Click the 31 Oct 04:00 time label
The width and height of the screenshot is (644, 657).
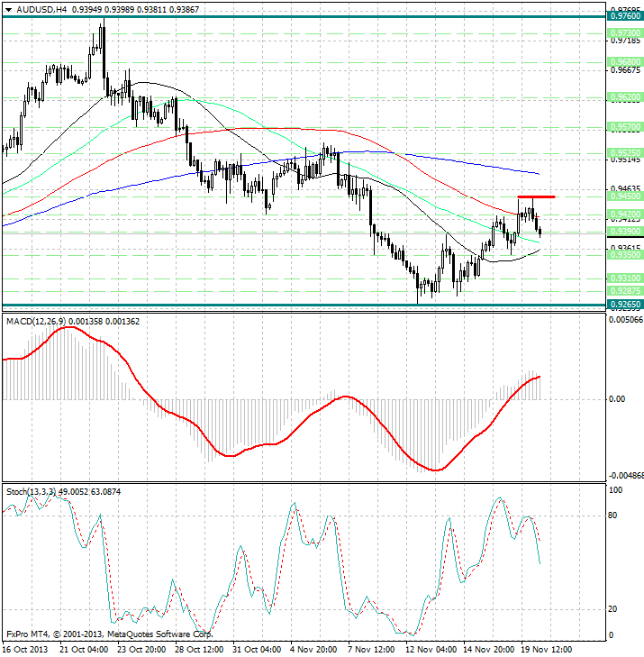coord(257,649)
